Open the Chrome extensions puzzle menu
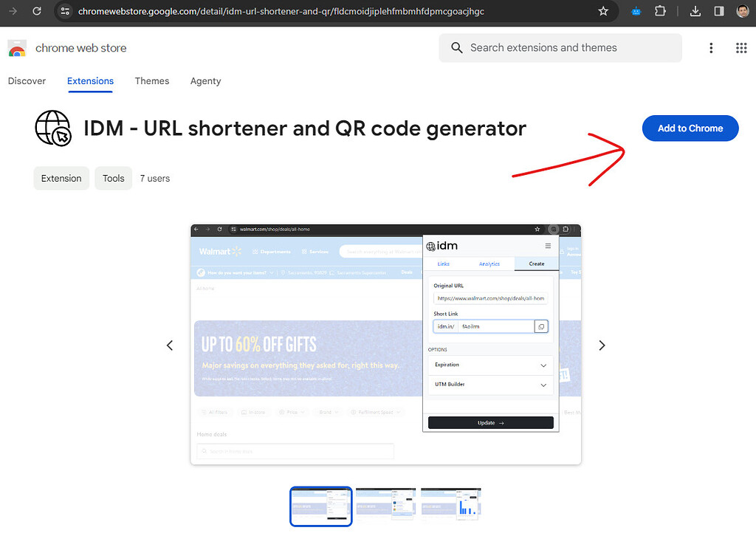The height and width of the screenshot is (550, 756). (660, 11)
